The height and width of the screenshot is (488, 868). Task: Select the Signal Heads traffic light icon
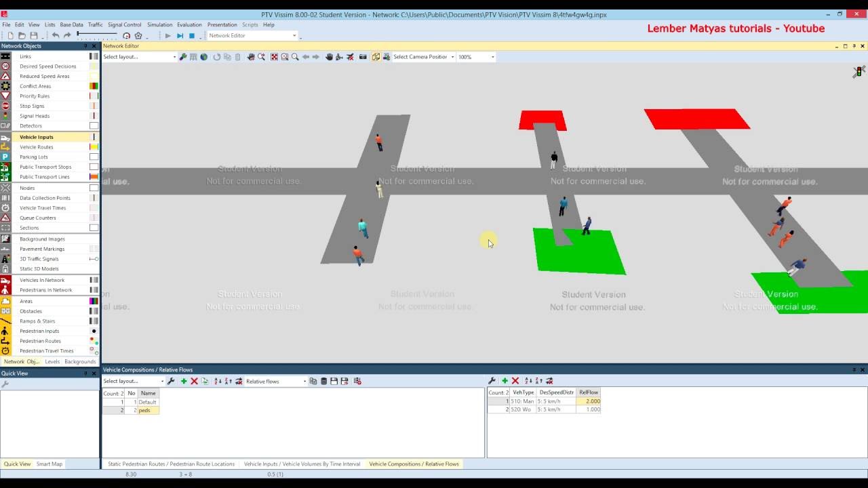[x=5, y=116]
